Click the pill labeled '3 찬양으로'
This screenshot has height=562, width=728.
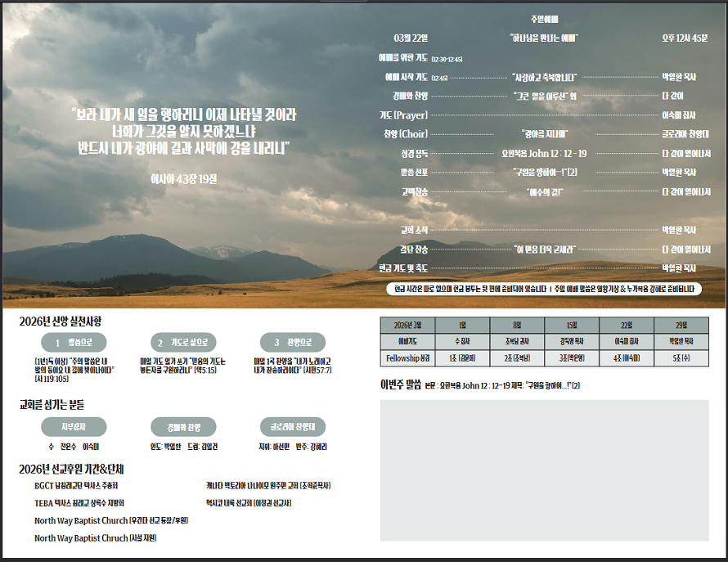click(293, 342)
